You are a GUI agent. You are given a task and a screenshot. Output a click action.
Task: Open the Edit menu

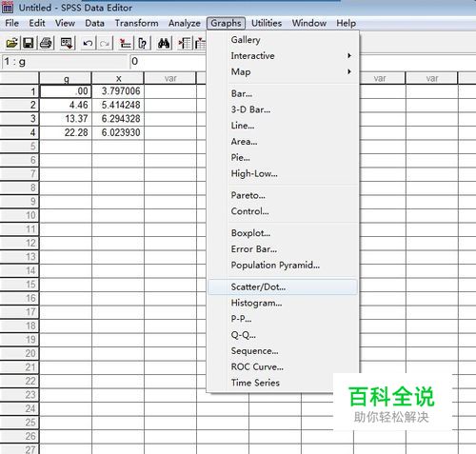point(37,23)
